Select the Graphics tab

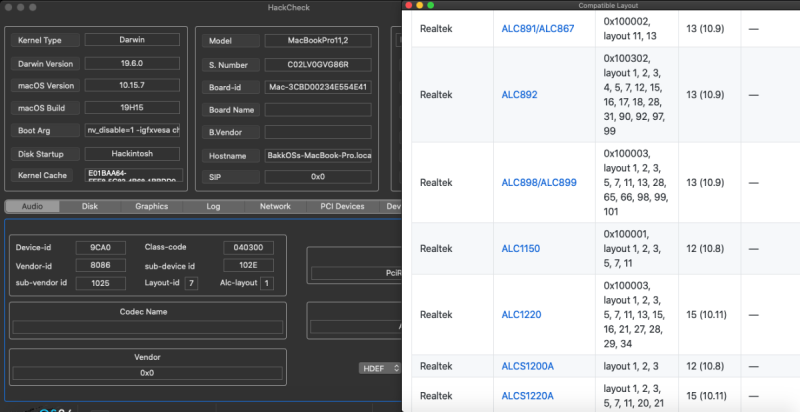coord(152,207)
